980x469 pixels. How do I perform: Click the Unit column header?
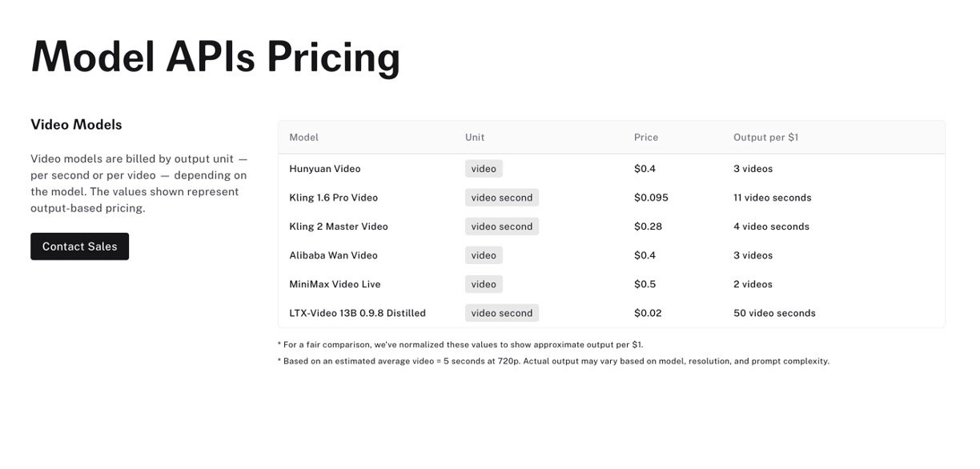(475, 138)
